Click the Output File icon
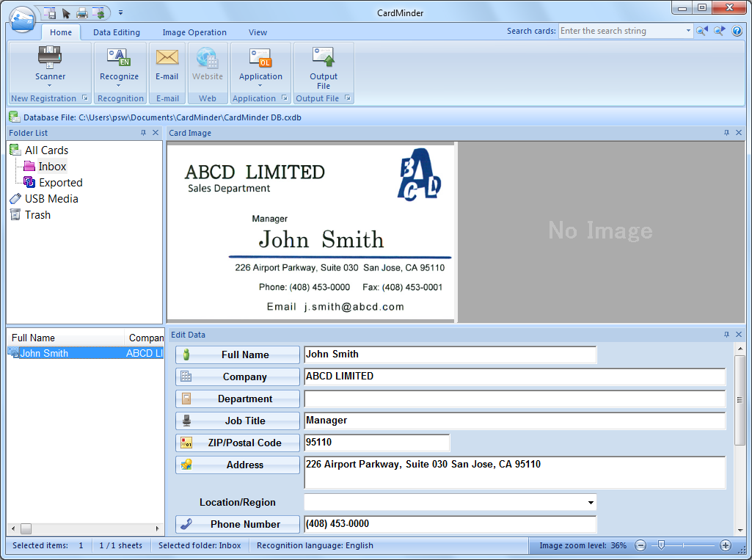 (324, 57)
